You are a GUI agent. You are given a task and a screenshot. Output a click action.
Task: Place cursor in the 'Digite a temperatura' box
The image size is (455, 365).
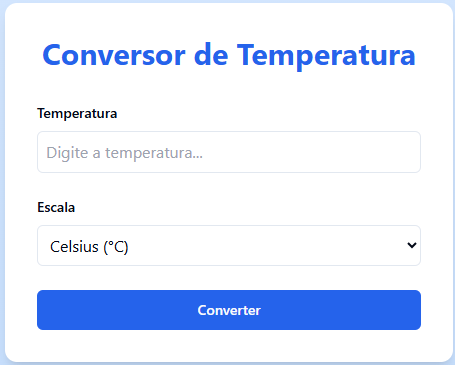tap(229, 152)
